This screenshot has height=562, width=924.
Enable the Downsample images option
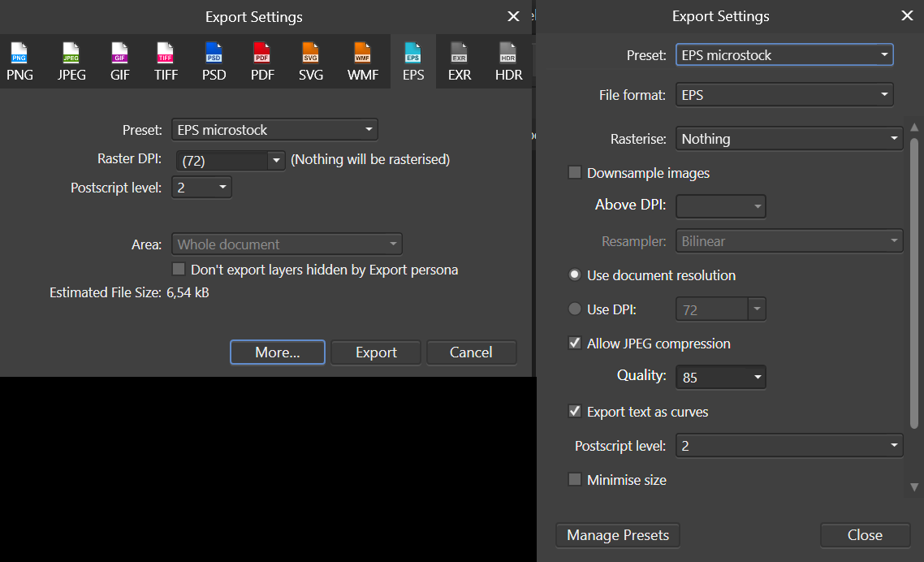574,172
